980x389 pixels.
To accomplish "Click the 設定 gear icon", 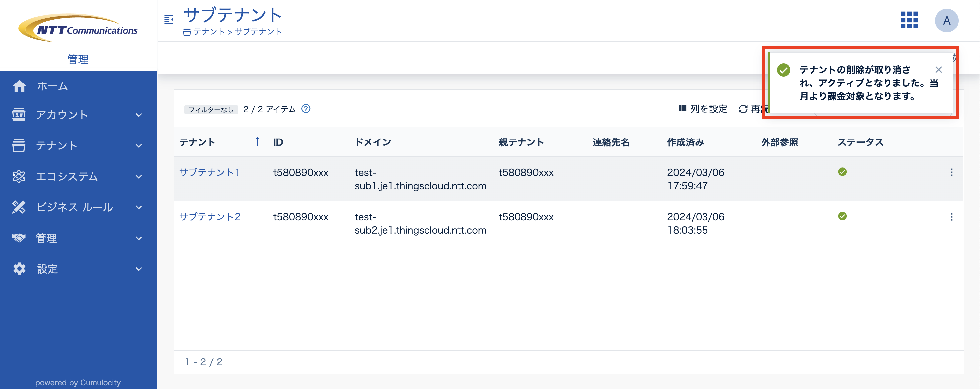I will pyautogui.click(x=19, y=269).
